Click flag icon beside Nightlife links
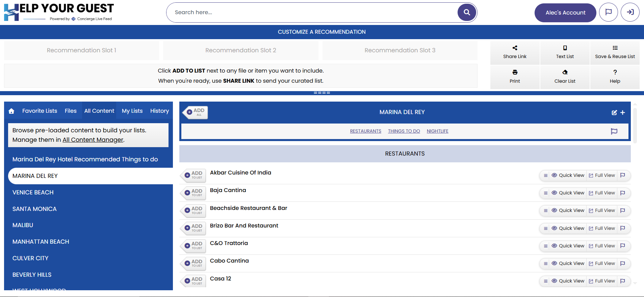Viewport: 644px width, 297px height. pyautogui.click(x=614, y=131)
